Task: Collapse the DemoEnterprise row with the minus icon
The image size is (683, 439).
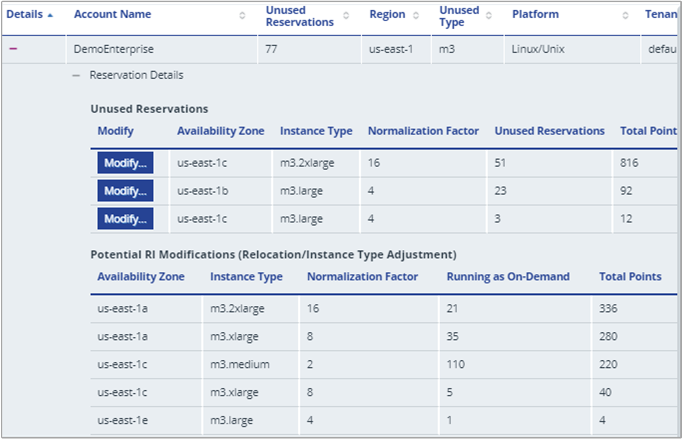Action: [x=13, y=49]
